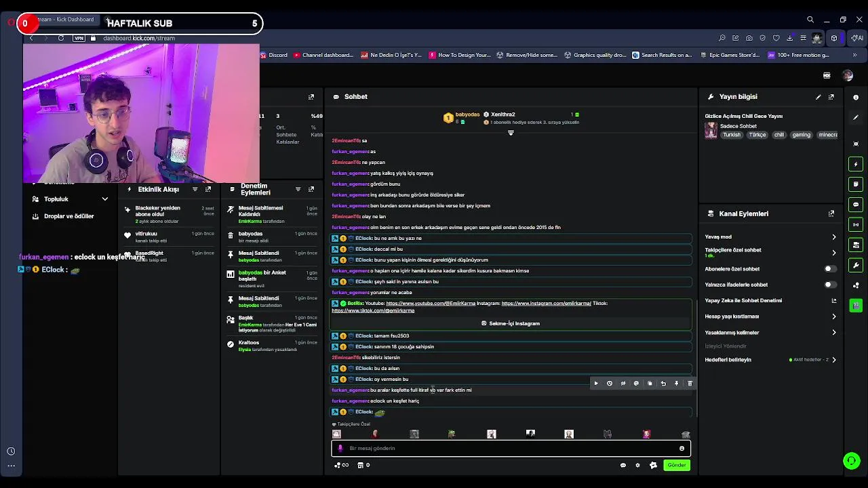868x488 pixels.
Task: Click the Sadece Sohbet category thumbnail
Action: click(x=711, y=130)
